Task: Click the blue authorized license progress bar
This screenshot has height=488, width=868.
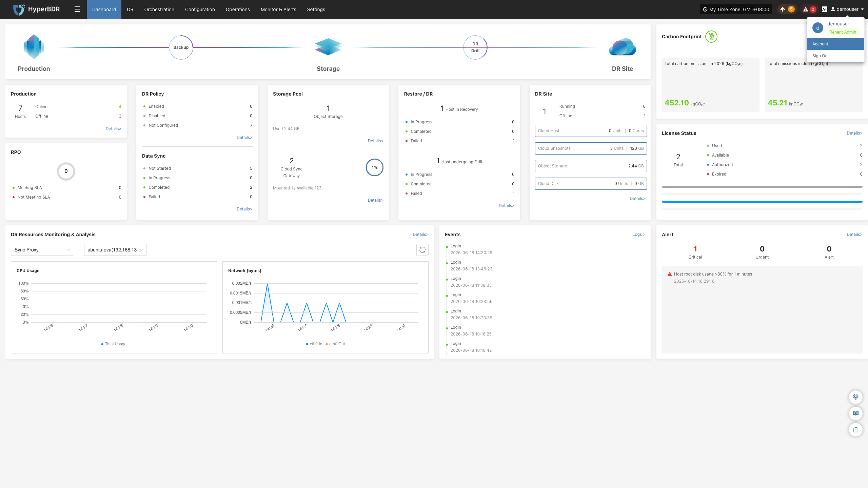Action: tap(762, 202)
